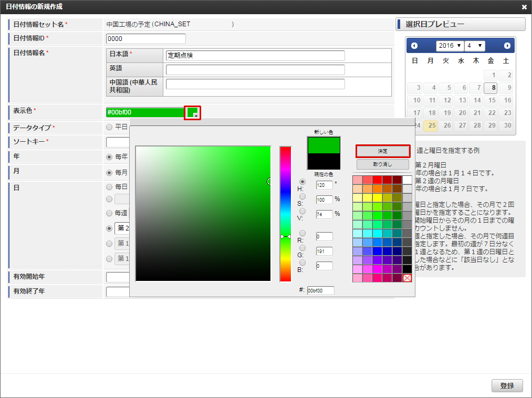Click 取り消し to cancel color selection
Image resolution: width=532 pixels, height=398 pixels.
click(382, 164)
